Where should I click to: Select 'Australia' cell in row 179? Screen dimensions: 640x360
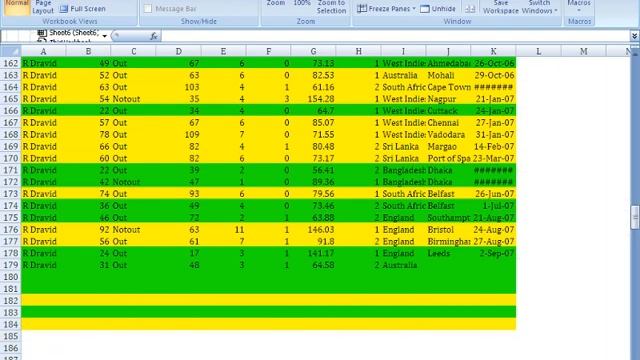(x=404, y=265)
